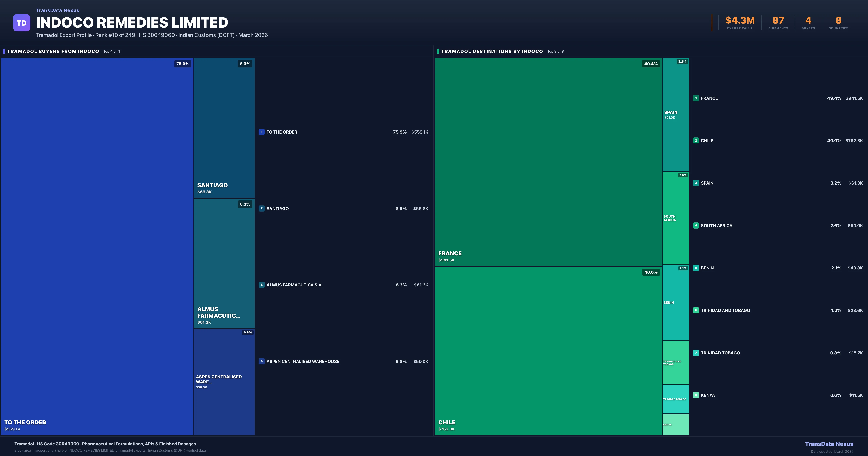This screenshot has width=868, height=456.
Task: Click rank badge 8 beside KENYA legend
Action: [696, 395]
